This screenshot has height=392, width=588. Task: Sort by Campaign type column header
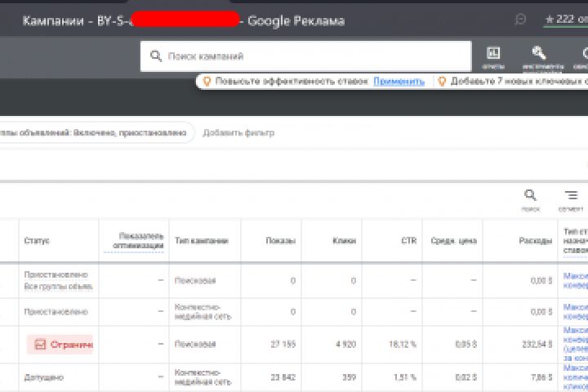tap(202, 240)
